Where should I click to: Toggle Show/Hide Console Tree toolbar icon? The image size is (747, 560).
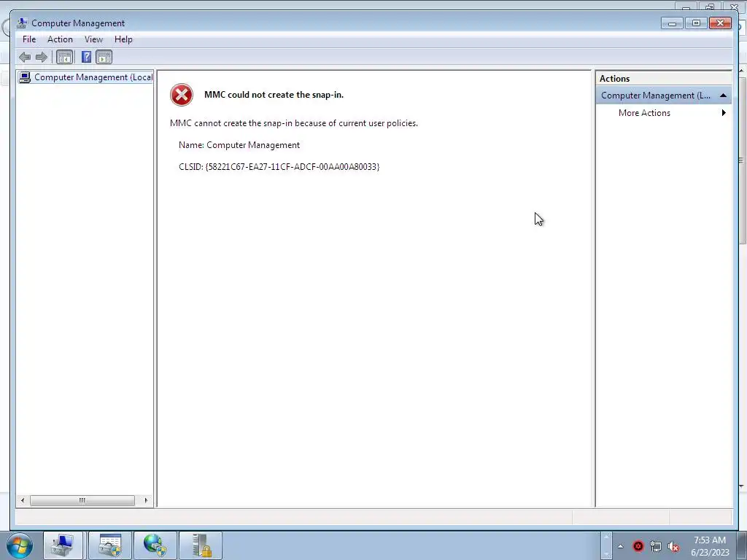pos(64,58)
